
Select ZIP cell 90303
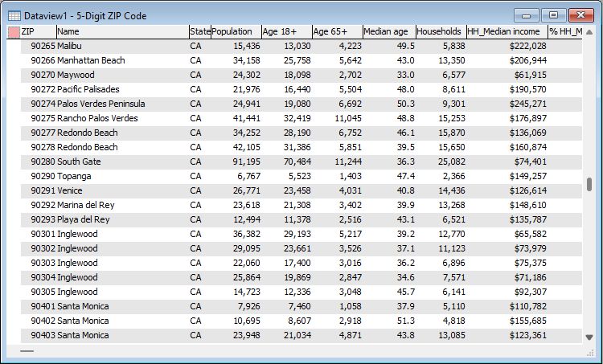[x=43, y=263]
